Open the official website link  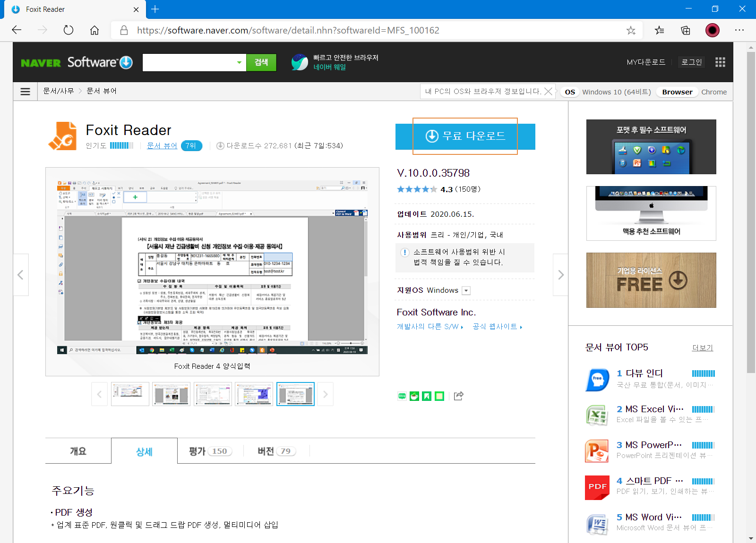[x=497, y=327]
